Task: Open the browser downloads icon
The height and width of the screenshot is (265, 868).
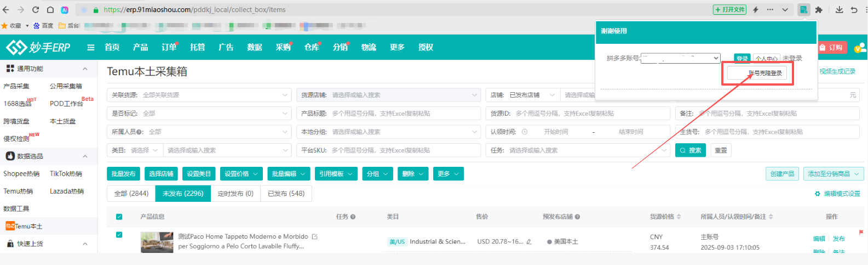Action: 839,10
